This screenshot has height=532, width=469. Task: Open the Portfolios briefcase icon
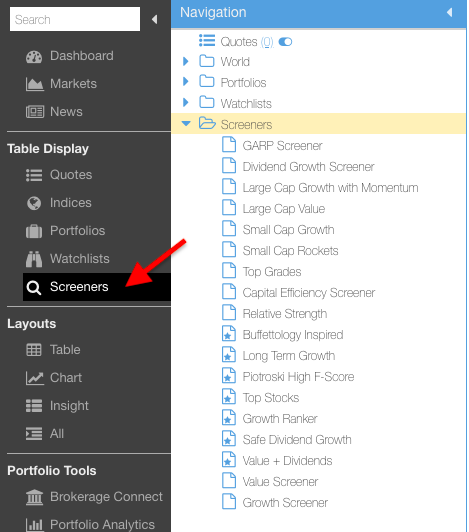click(34, 231)
